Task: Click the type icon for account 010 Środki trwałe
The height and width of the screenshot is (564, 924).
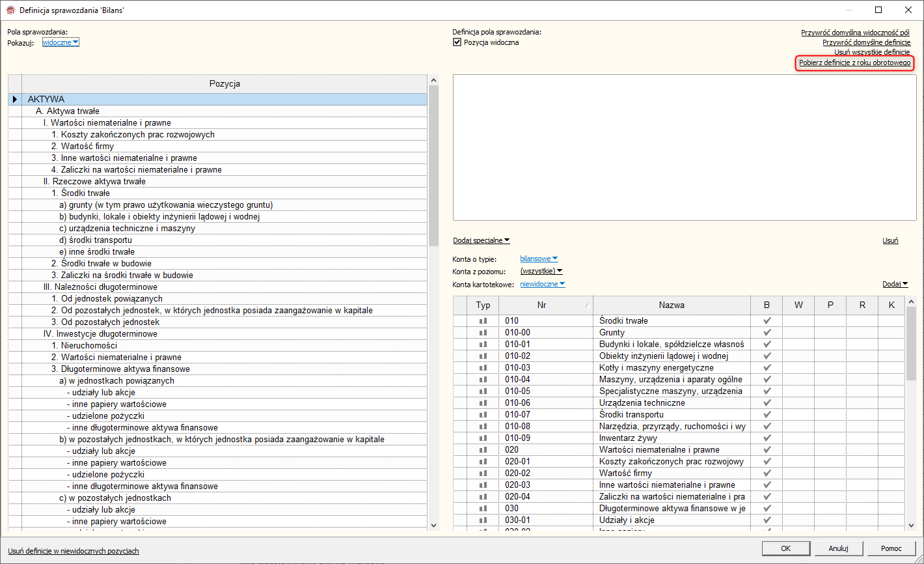Action: (483, 321)
